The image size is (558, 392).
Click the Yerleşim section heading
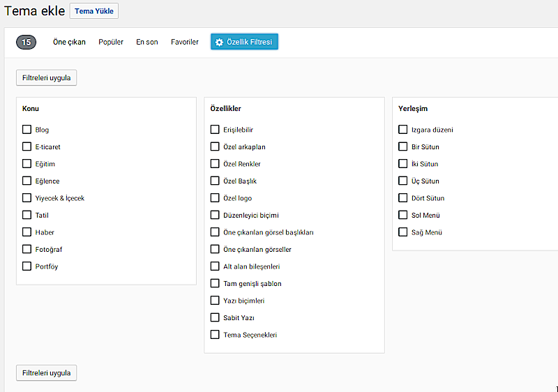[x=413, y=109]
